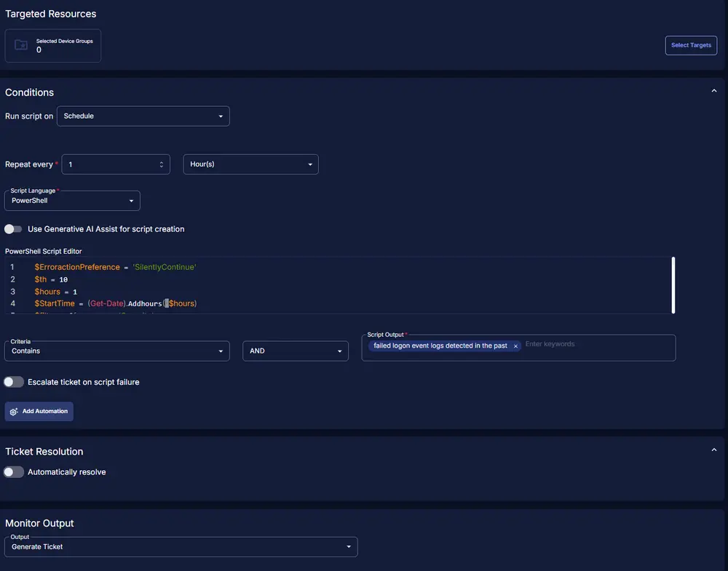Click the script editor vertical scrollbar
Viewport: 728px width, 571px height.
click(673, 284)
